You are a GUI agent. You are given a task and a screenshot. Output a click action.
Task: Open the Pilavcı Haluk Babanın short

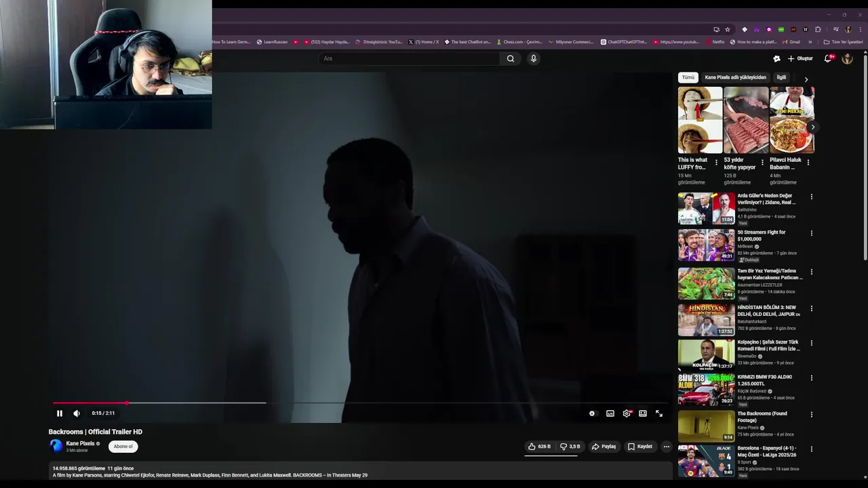tap(791, 120)
